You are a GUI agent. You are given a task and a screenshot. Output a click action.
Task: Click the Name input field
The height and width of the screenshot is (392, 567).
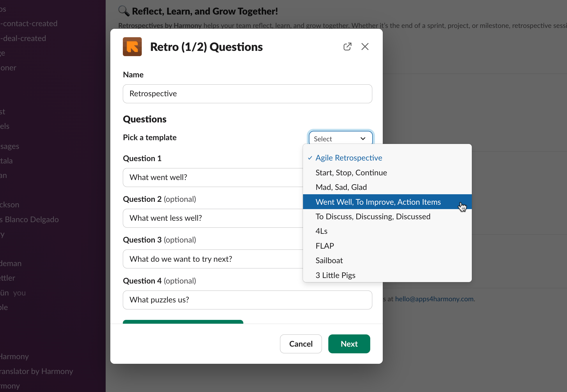point(247,94)
